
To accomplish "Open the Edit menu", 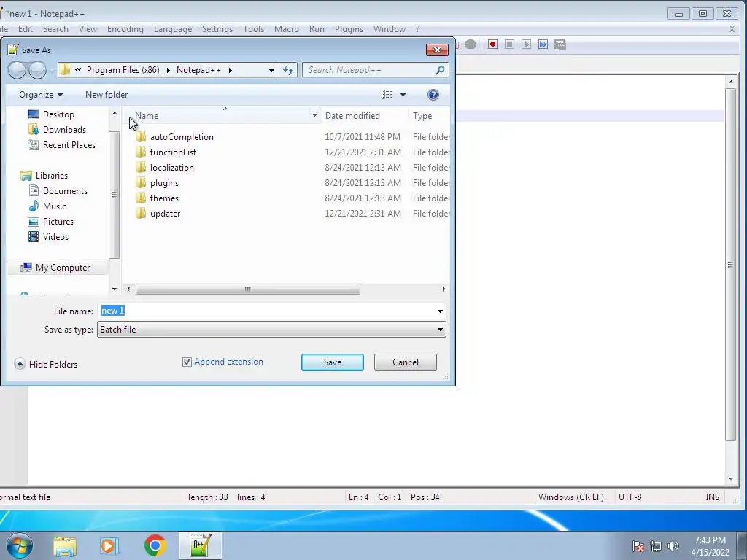I will [x=26, y=29].
